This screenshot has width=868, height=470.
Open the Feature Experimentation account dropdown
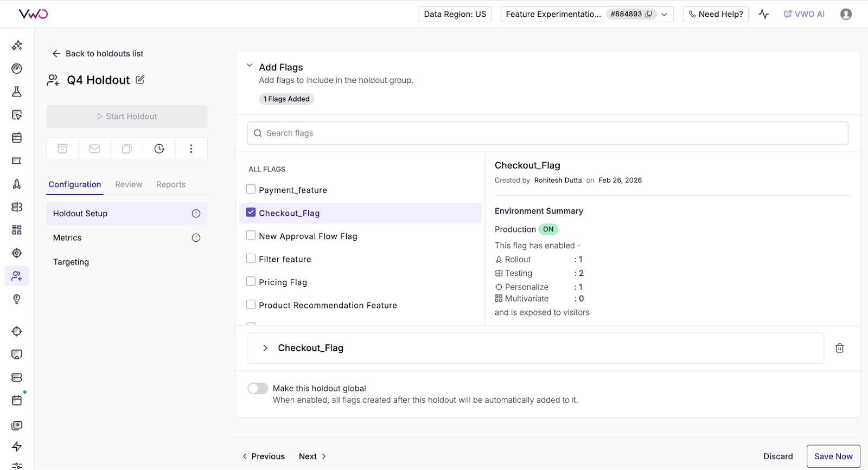point(664,14)
